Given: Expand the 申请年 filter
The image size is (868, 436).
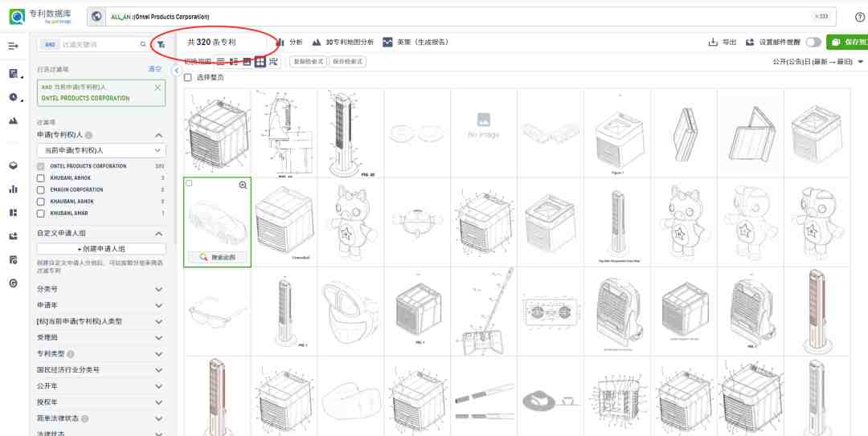Looking at the screenshot, I should coord(158,305).
